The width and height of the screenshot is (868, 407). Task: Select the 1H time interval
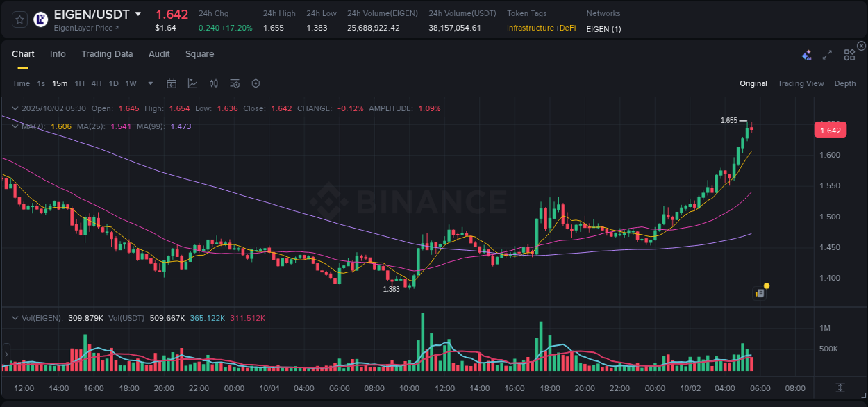click(78, 83)
